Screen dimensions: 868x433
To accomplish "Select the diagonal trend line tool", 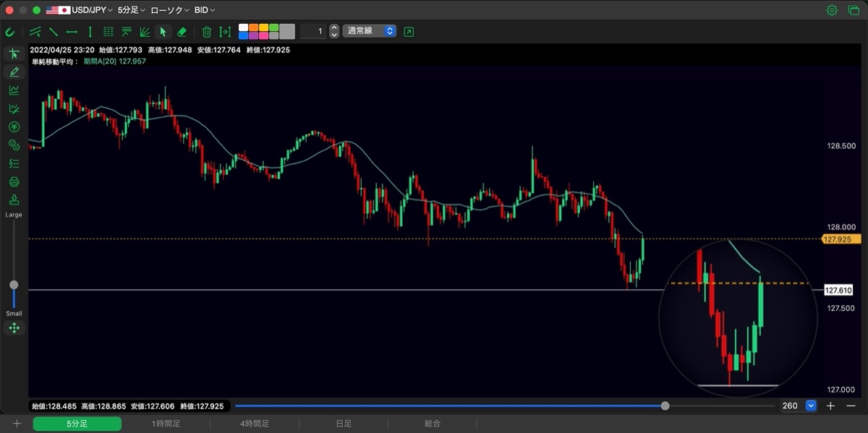I will 54,32.
